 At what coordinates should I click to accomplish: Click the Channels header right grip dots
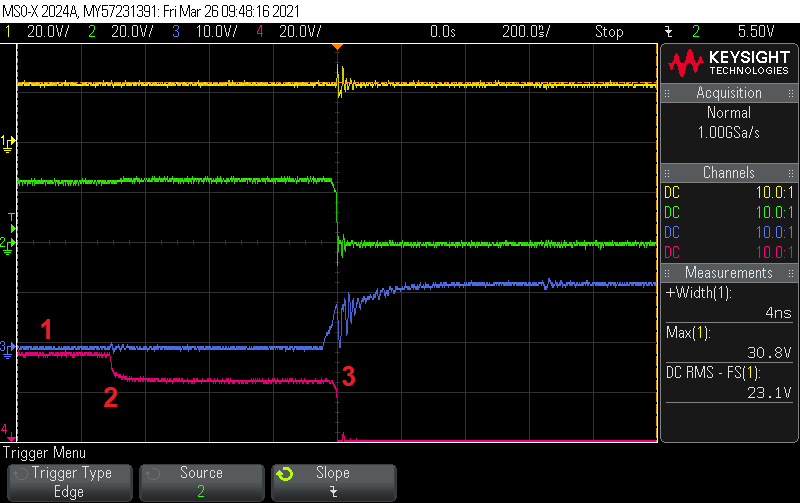791,173
